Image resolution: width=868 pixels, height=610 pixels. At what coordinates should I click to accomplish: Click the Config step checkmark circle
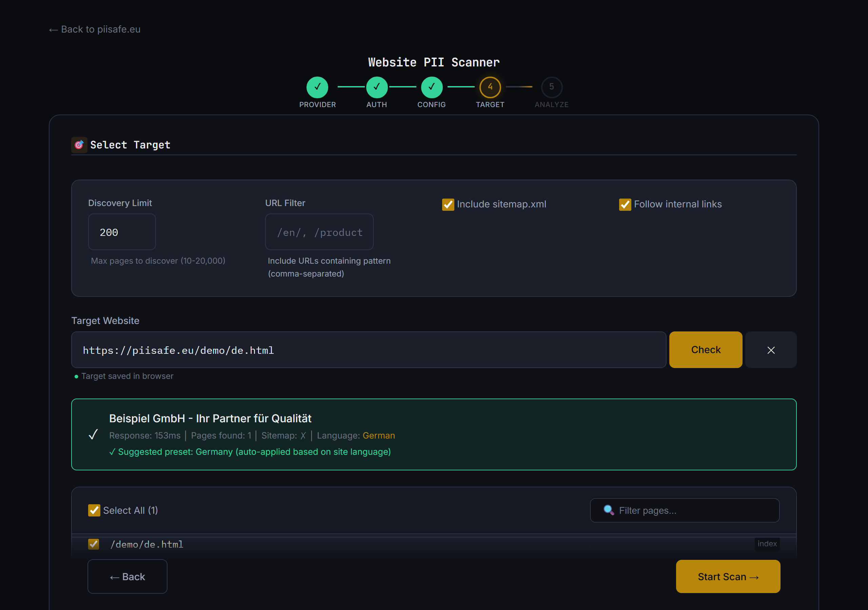pyautogui.click(x=431, y=87)
